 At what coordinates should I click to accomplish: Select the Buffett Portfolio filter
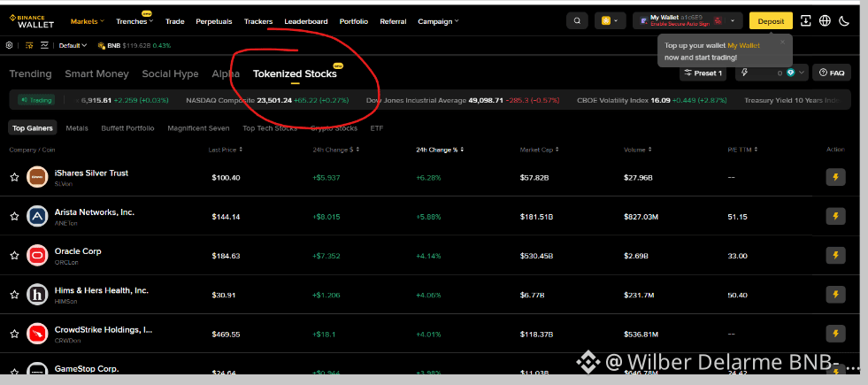pos(128,128)
